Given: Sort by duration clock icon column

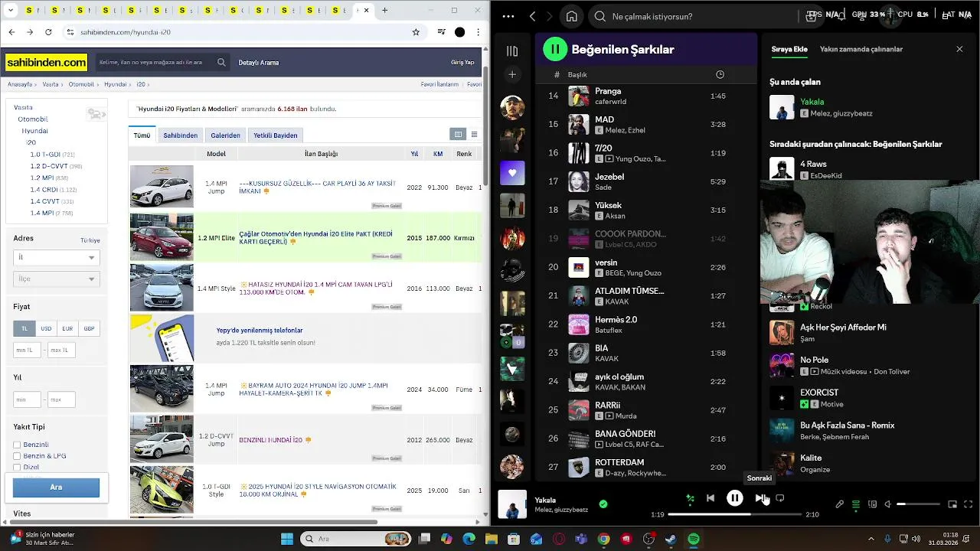Looking at the screenshot, I should (x=720, y=74).
